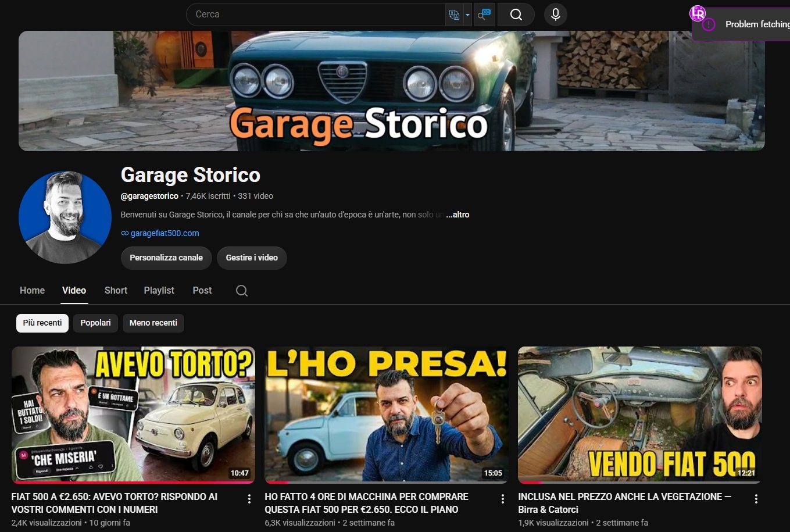The image size is (790, 532).
Task: Click the 15:05 duration badge
Action: (493, 473)
